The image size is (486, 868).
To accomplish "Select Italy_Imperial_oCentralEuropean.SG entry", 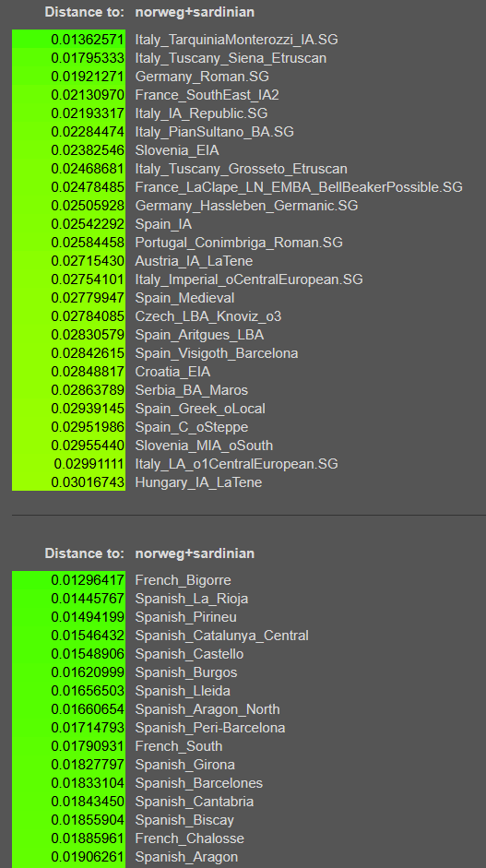I will [249, 279].
